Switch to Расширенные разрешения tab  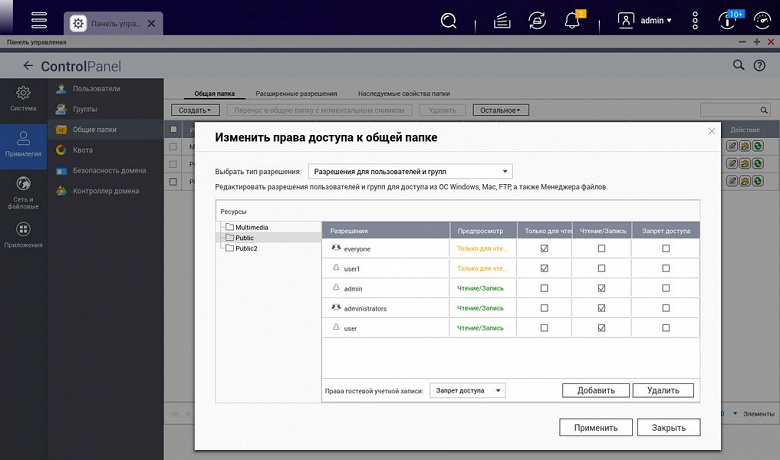pyautogui.click(x=296, y=92)
